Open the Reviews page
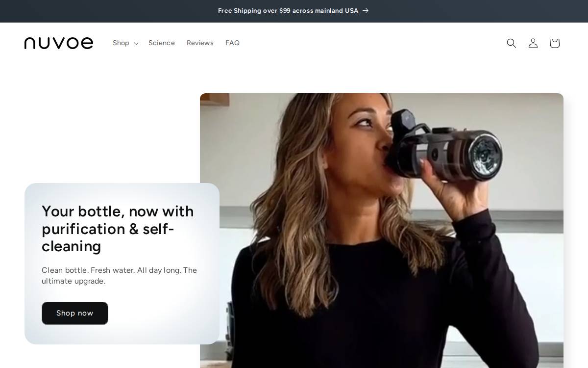 point(200,43)
